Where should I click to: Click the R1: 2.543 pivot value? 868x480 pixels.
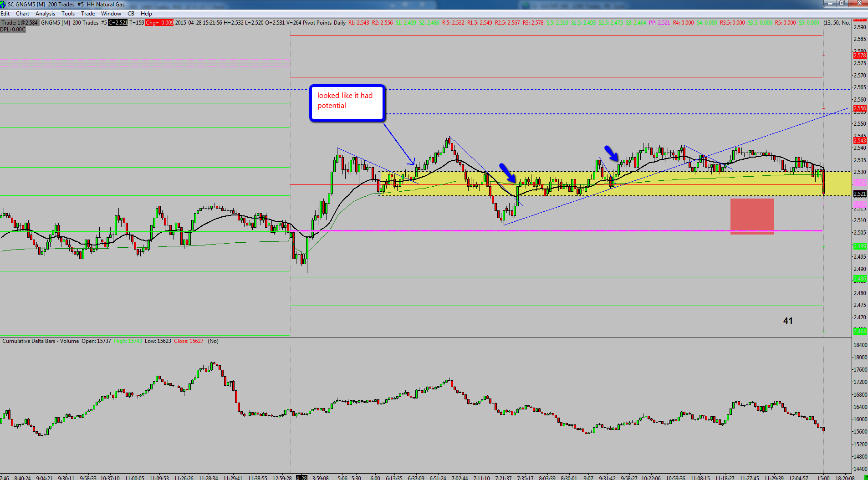tap(359, 23)
